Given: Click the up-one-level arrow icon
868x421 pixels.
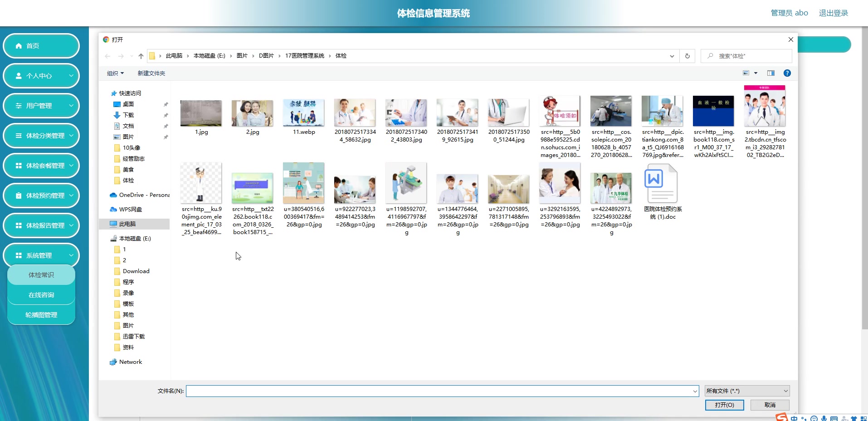Looking at the screenshot, I should click(x=141, y=56).
